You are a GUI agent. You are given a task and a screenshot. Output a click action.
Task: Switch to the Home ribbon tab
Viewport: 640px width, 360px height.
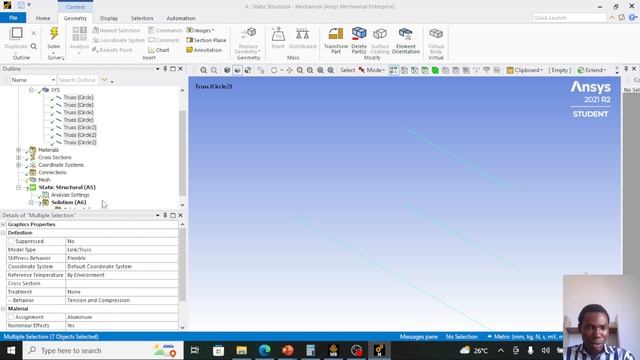coord(43,18)
